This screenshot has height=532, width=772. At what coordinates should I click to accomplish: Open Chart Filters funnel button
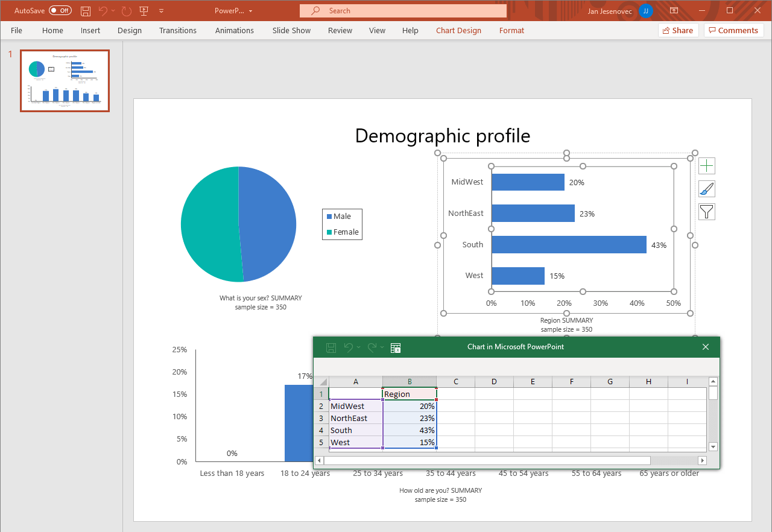pyautogui.click(x=707, y=212)
